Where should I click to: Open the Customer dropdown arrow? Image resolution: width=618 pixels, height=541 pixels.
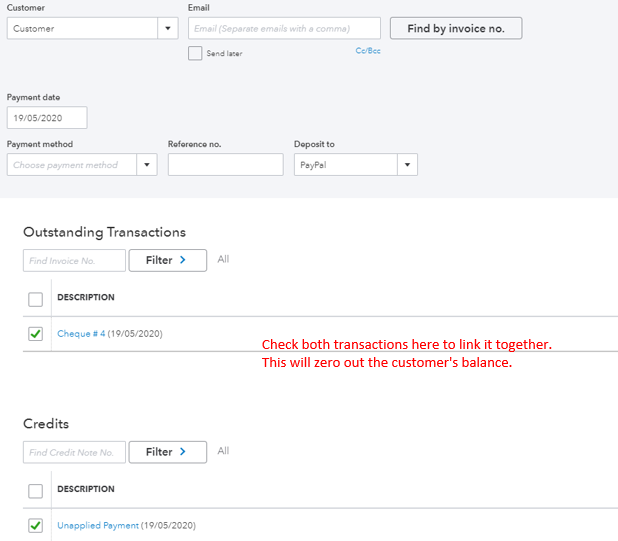(167, 28)
